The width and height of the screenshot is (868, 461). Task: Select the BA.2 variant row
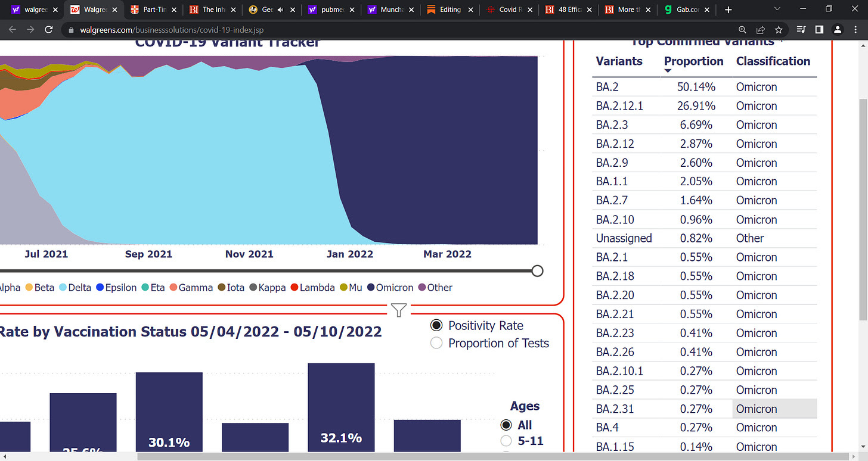click(x=705, y=87)
